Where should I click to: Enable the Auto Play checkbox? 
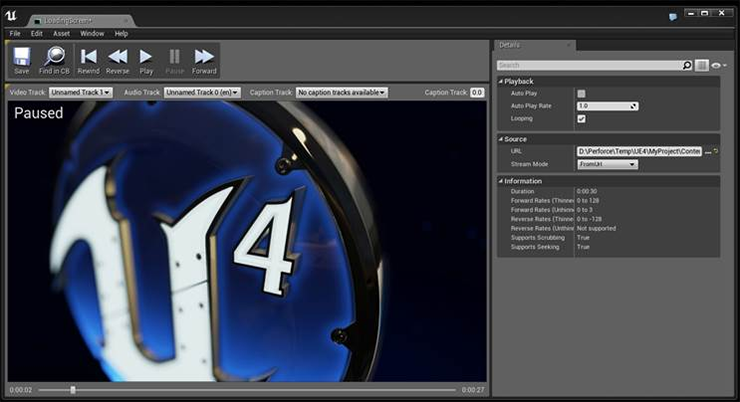pos(581,93)
